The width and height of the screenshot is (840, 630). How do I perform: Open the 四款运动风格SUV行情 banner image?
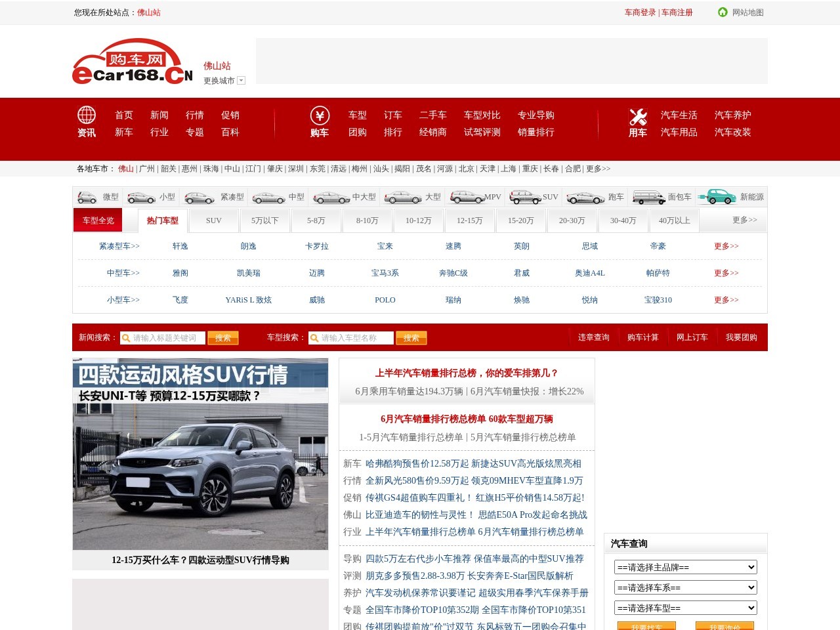(200, 454)
